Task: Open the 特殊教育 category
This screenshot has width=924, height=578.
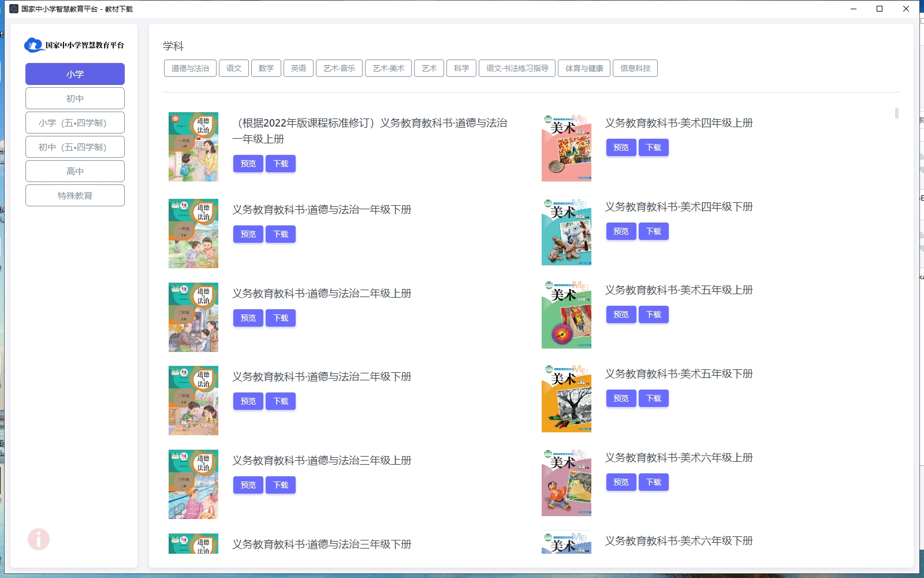Action: [74, 195]
